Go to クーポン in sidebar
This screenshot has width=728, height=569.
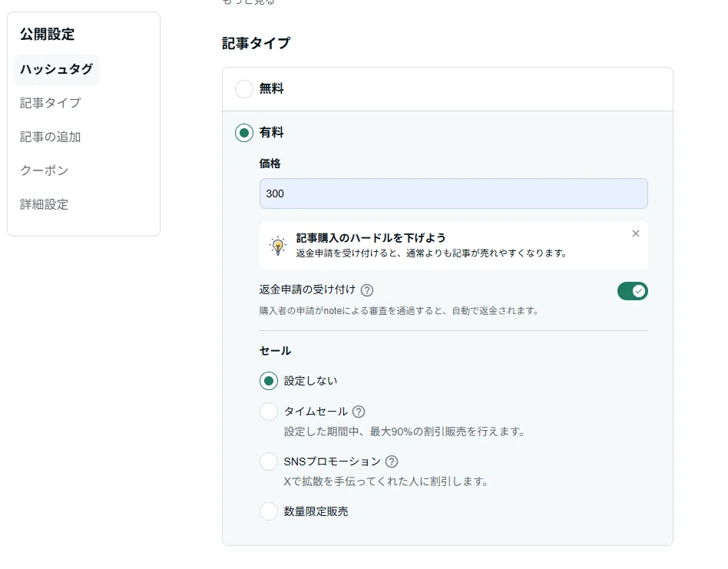click(45, 170)
